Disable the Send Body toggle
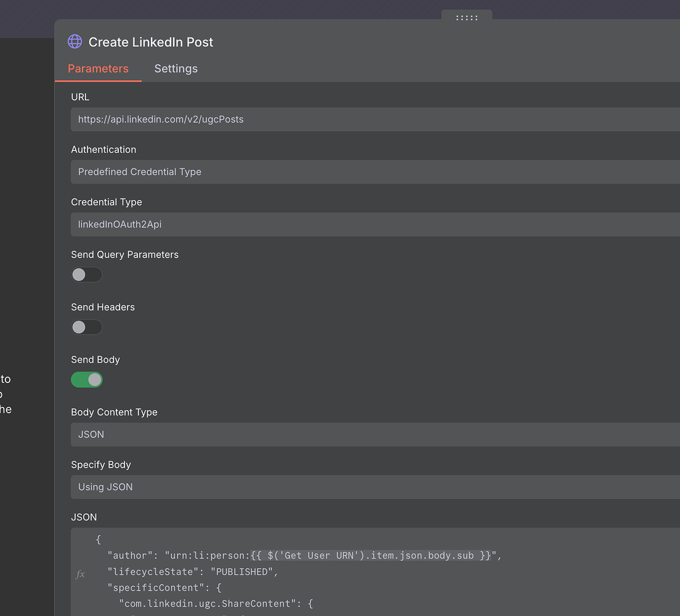This screenshot has height=616, width=680. [87, 379]
